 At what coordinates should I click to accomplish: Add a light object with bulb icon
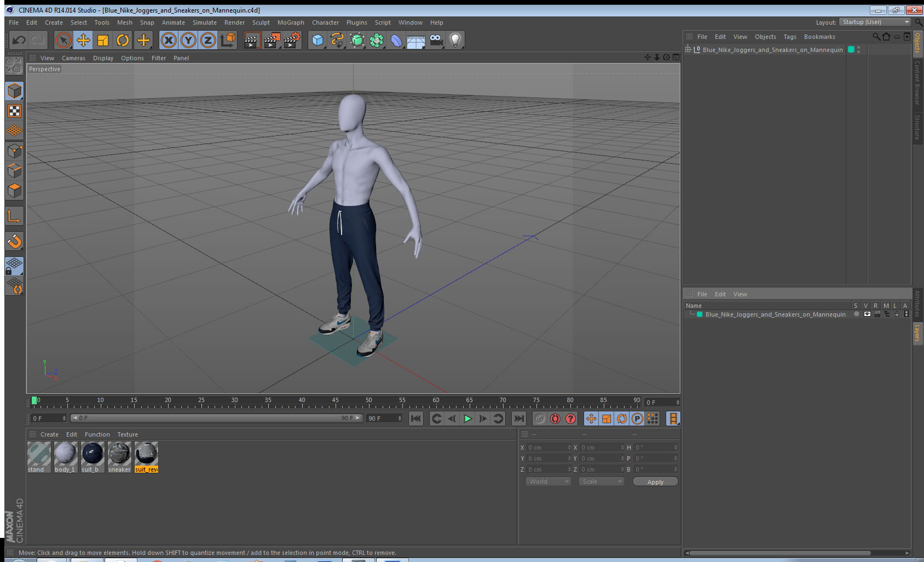coord(455,40)
